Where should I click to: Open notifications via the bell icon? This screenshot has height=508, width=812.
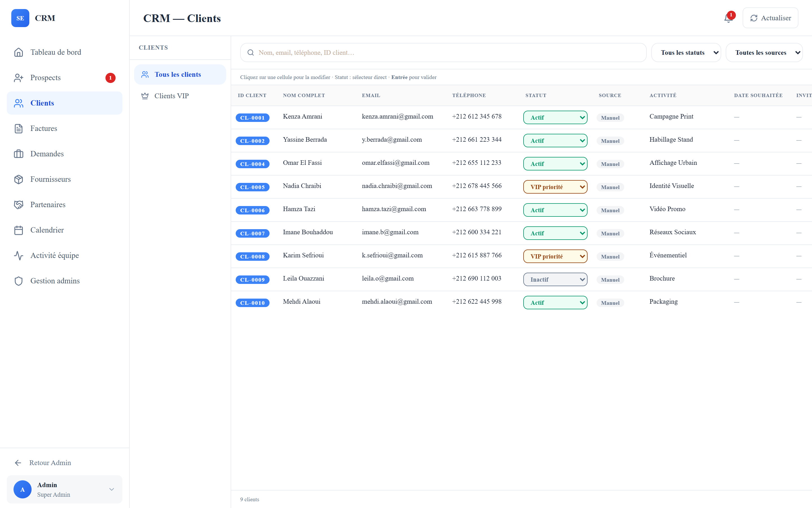click(728, 18)
